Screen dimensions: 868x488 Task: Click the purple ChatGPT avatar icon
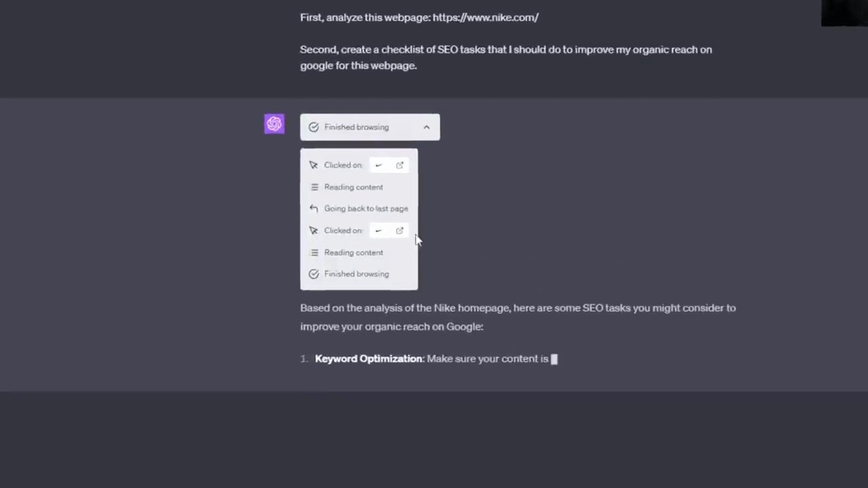pos(274,124)
